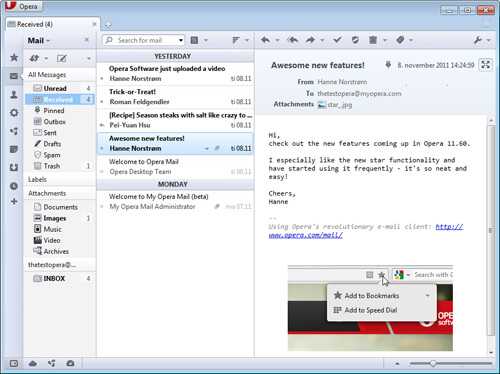
Task: Open the Opera main menu button
Action: click(x=23, y=6)
